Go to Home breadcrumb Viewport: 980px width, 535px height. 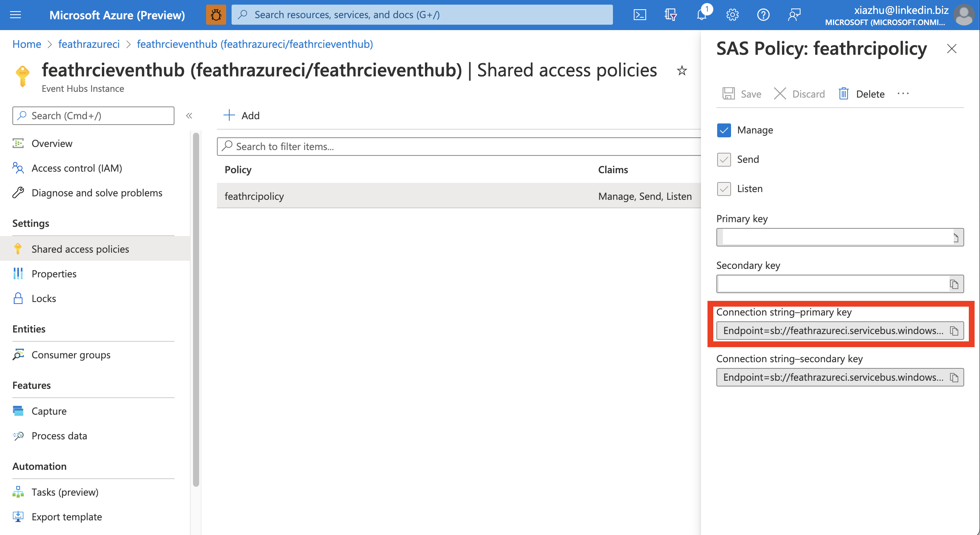27,44
